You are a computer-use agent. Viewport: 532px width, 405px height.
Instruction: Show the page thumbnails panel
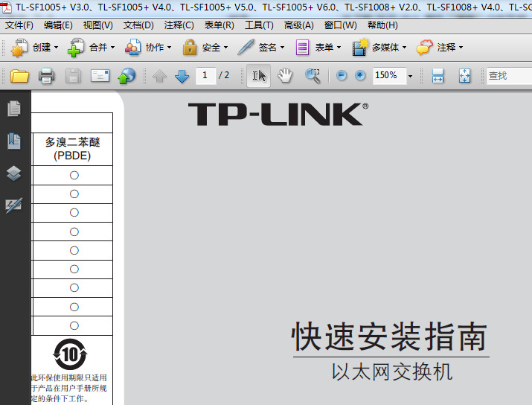(14, 109)
